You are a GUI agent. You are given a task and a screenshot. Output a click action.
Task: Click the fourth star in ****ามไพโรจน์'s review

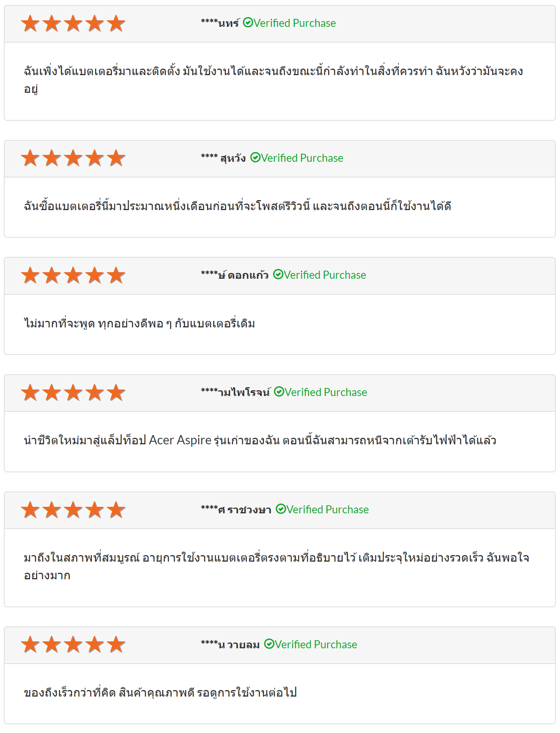pos(95,393)
